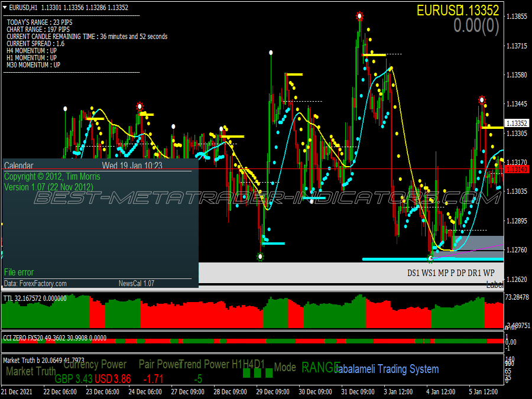532x399 pixels.
Task: Click the green RANGE mode text
Action: [x=320, y=368]
